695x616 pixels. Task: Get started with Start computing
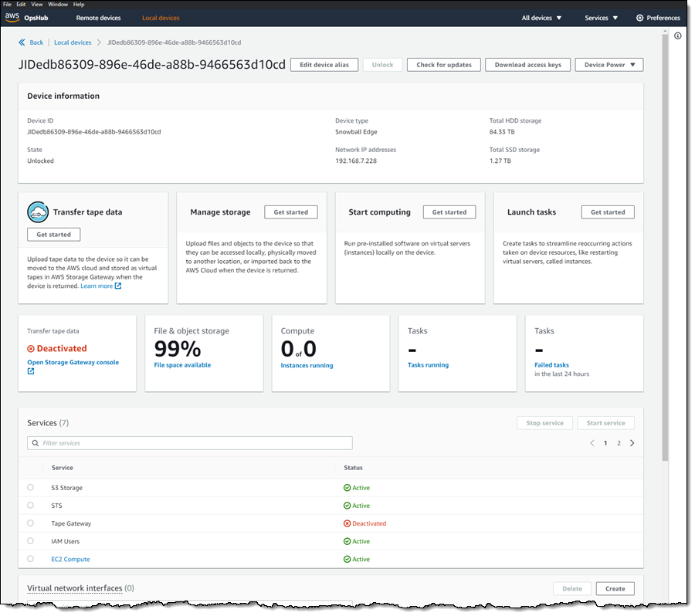(x=449, y=212)
